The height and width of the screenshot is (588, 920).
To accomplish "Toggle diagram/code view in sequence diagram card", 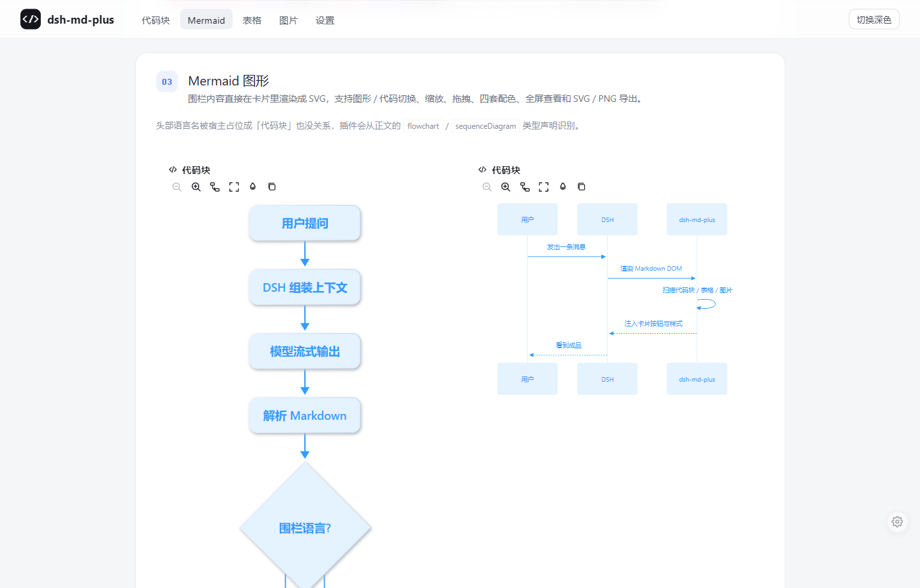I will (525, 187).
